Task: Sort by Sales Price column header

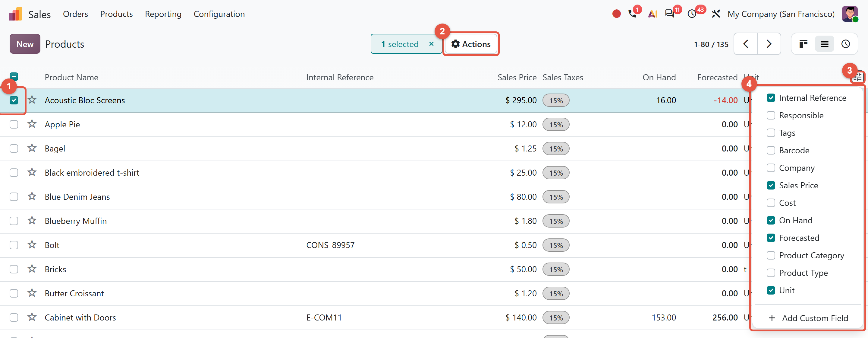Action: [x=517, y=77]
